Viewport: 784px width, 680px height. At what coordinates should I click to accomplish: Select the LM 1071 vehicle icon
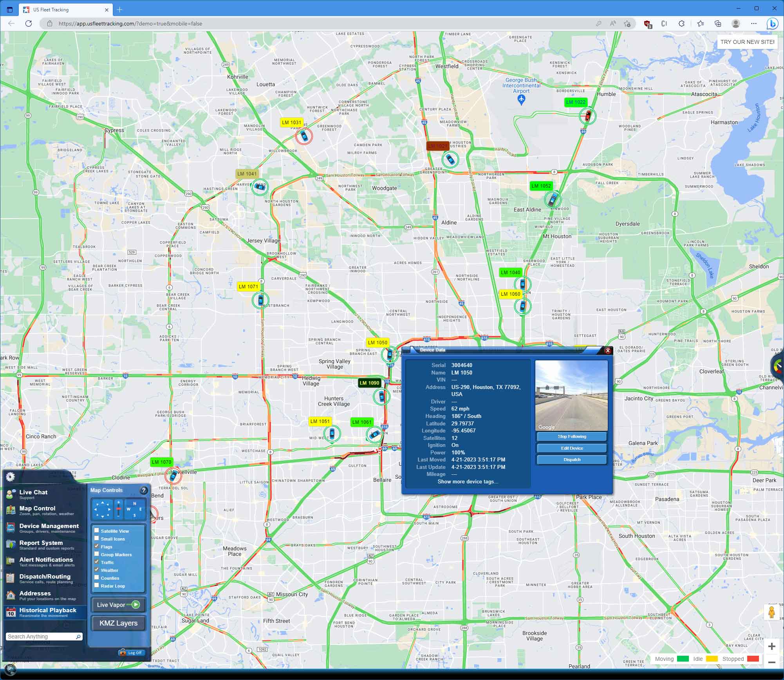point(260,300)
